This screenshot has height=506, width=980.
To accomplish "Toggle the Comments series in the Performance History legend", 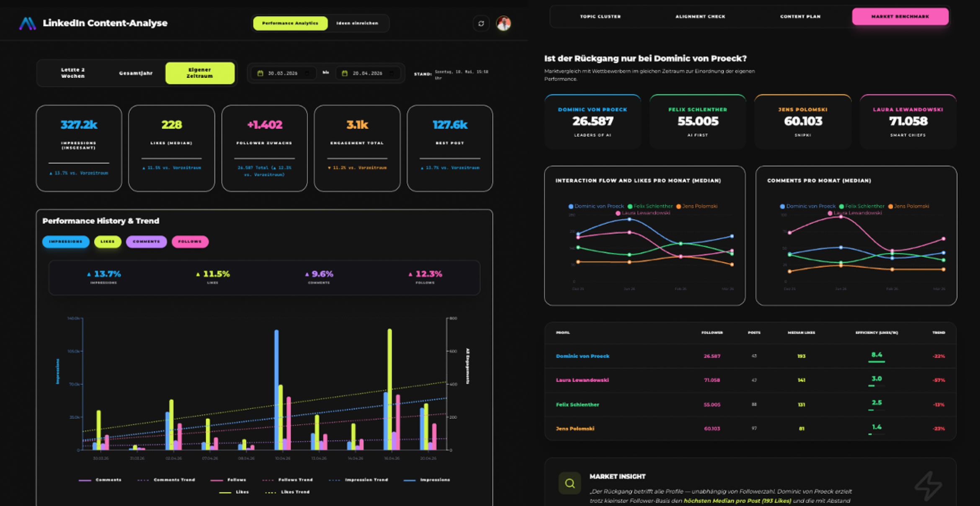I will [x=100, y=480].
